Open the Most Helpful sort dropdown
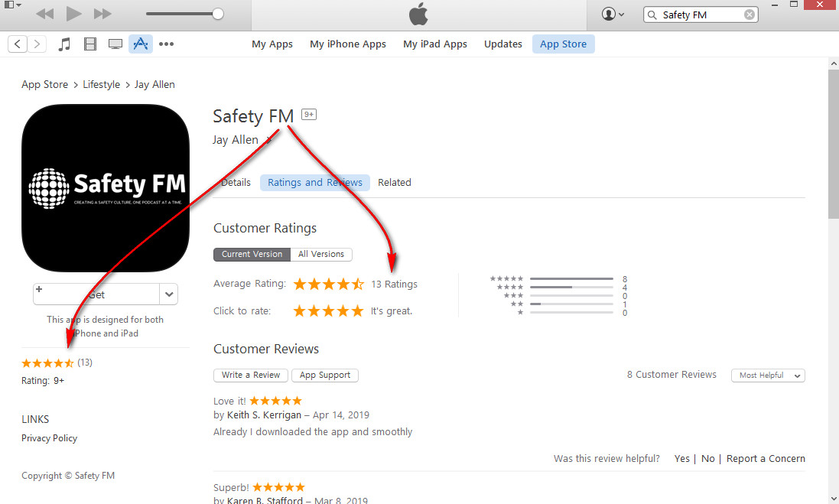Viewport: 839px width, 504px height. (768, 375)
